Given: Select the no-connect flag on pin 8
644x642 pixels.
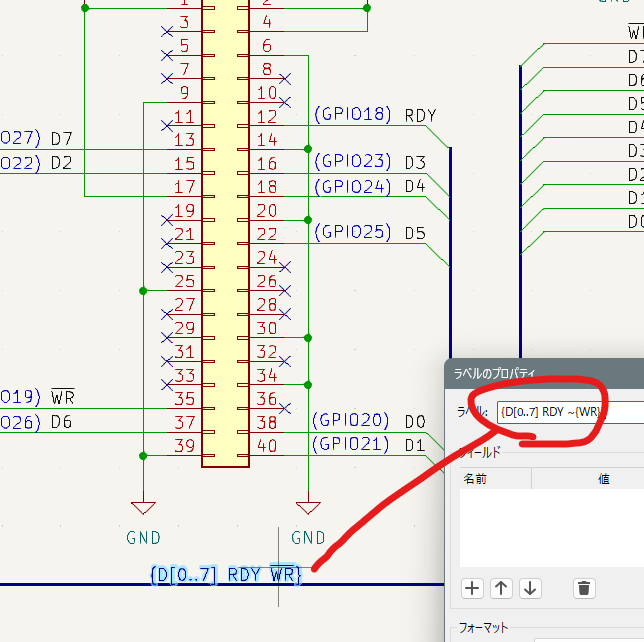Looking at the screenshot, I should click(x=285, y=78).
